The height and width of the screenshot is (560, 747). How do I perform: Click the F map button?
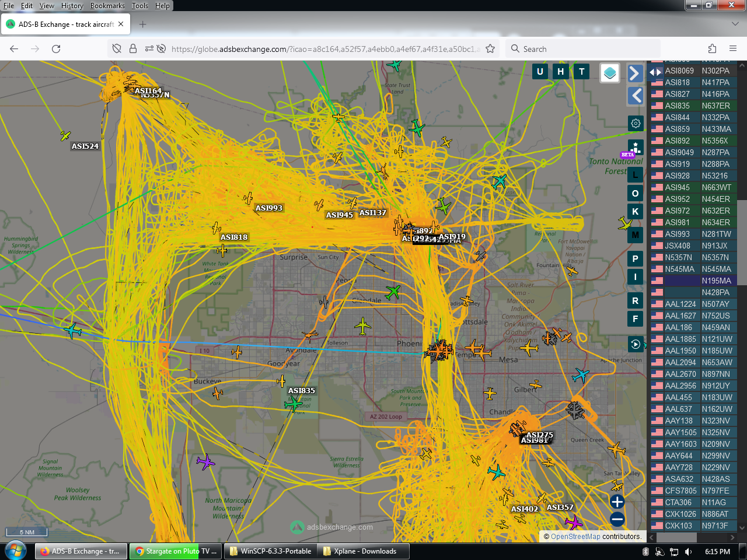(636, 318)
